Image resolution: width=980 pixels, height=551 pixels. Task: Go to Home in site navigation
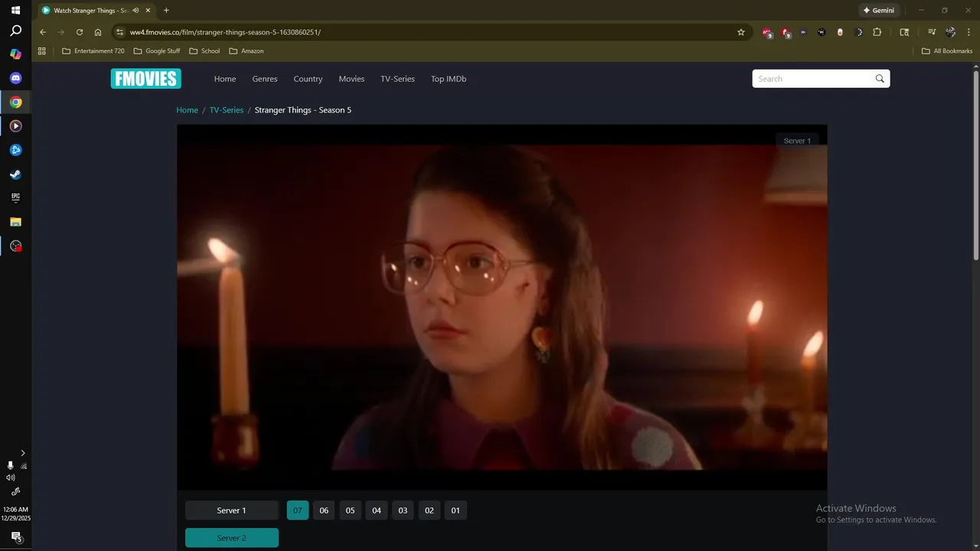click(x=225, y=79)
